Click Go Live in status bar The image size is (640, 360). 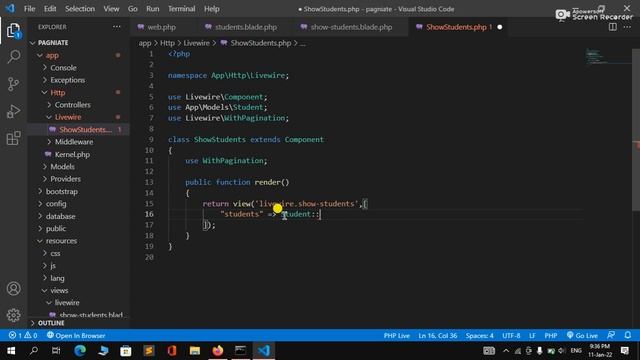tap(582, 336)
